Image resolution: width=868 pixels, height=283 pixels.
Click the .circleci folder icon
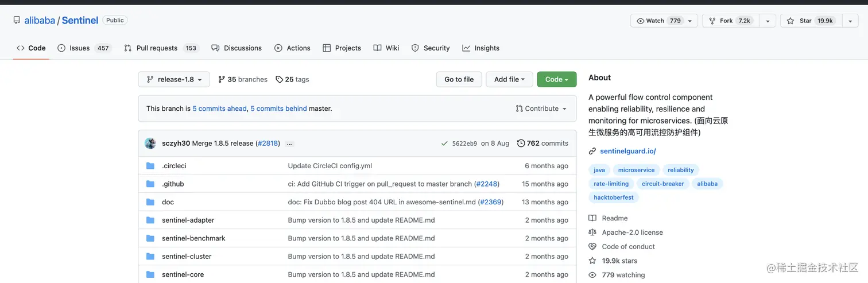click(x=150, y=166)
